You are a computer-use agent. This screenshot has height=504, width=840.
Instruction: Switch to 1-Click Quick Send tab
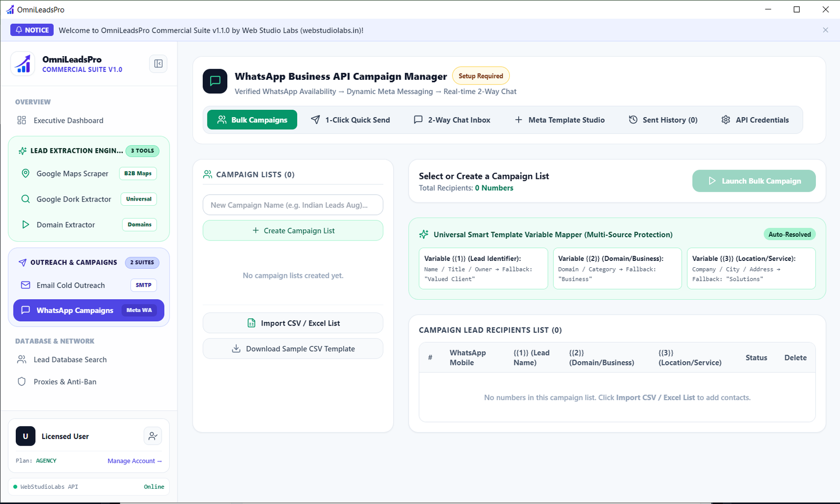(x=350, y=120)
